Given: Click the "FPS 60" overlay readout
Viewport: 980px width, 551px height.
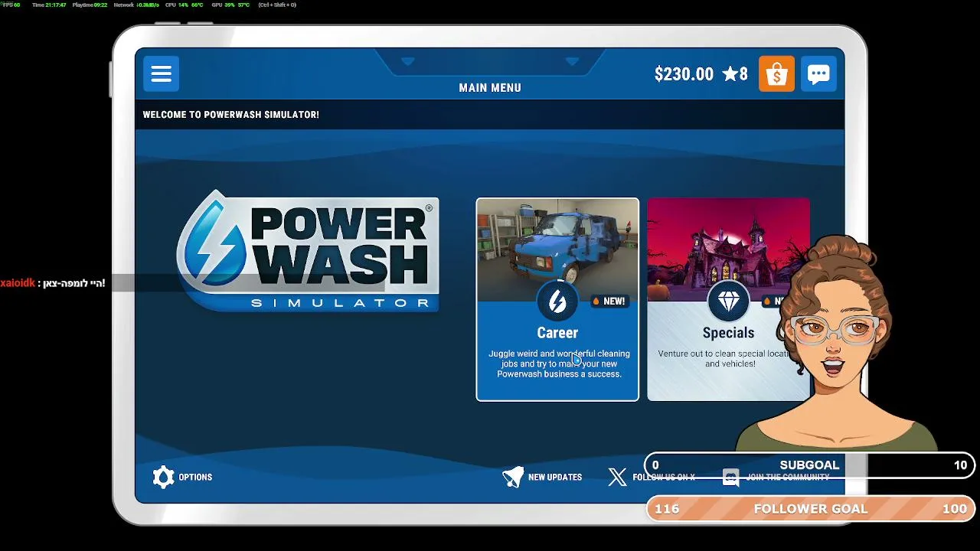Looking at the screenshot, I should [x=11, y=5].
